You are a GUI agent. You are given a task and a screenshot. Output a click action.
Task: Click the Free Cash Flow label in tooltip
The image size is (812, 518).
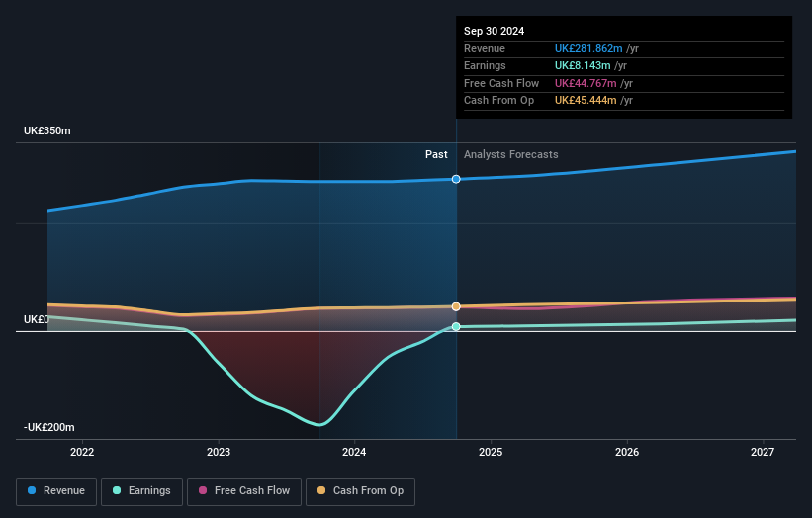501,83
